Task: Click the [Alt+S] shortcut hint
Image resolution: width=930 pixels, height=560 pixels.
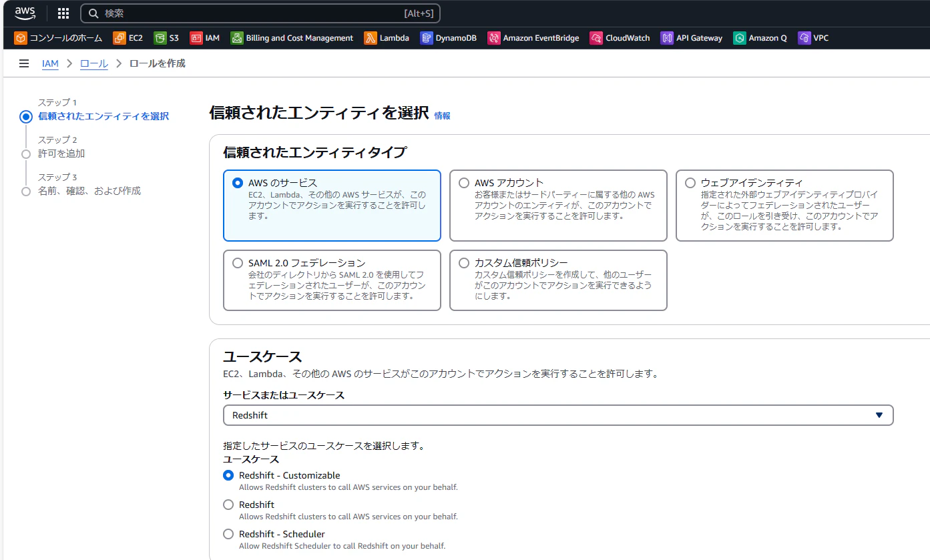Action: coord(419,13)
